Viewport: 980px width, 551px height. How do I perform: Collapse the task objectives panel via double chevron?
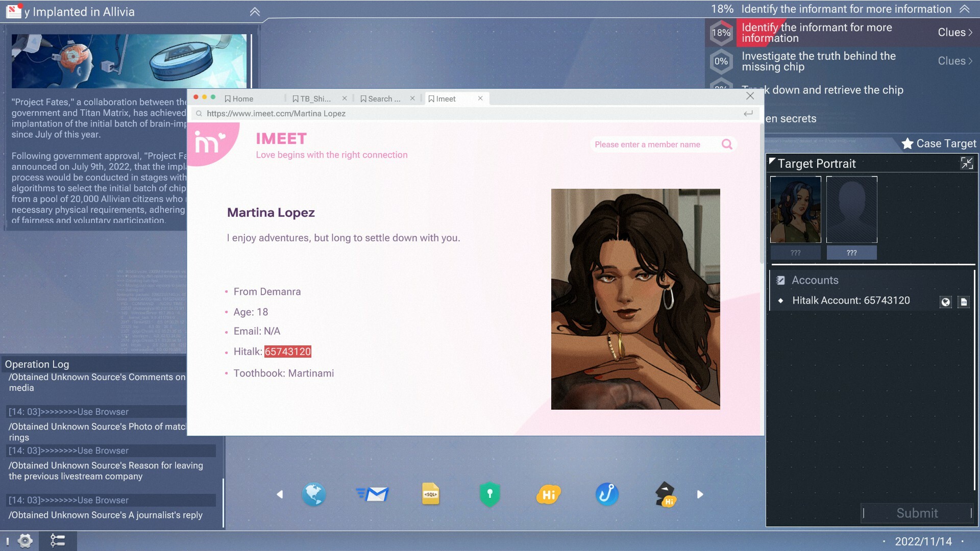(x=964, y=9)
